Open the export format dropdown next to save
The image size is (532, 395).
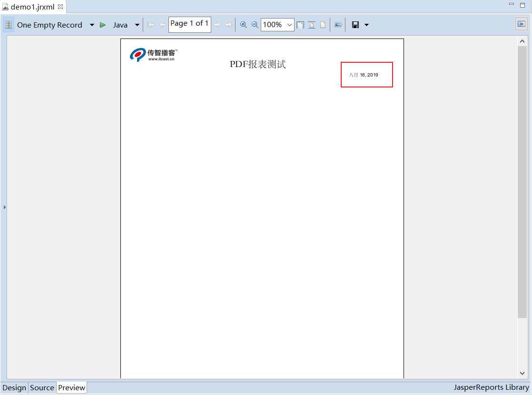[366, 25]
